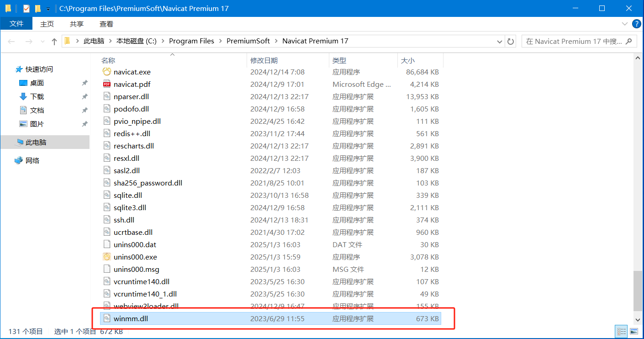644x339 pixels.
Task: Switch to large icons view layout
Action: tap(633, 331)
